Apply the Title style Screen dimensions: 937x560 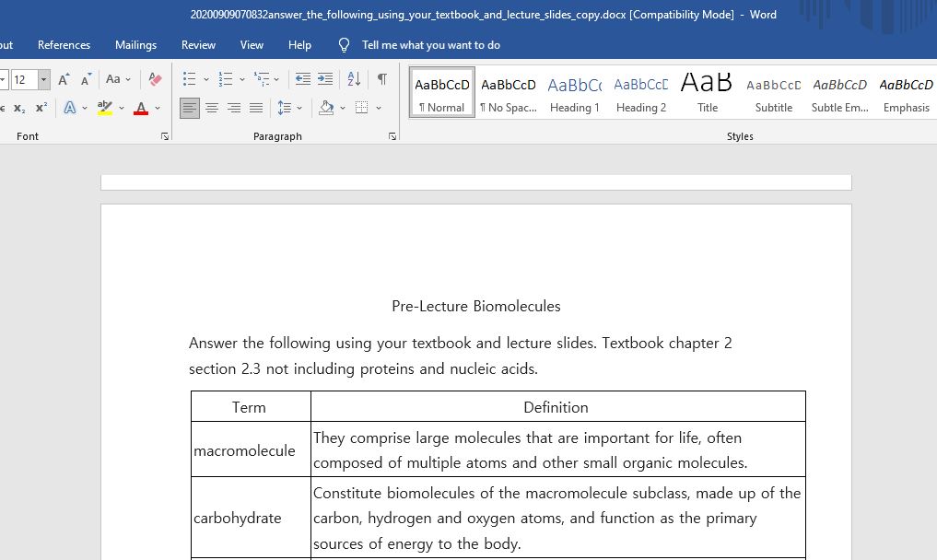point(708,92)
